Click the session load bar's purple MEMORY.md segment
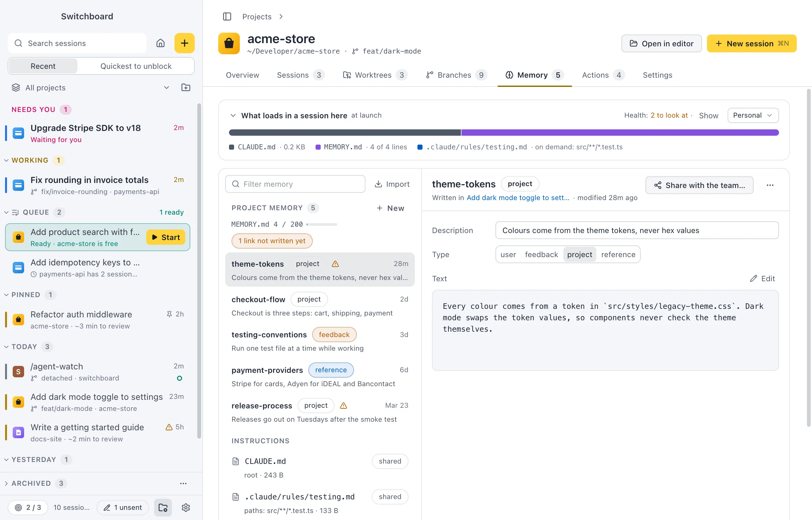Viewport: 812px width, 520px height. [620, 133]
